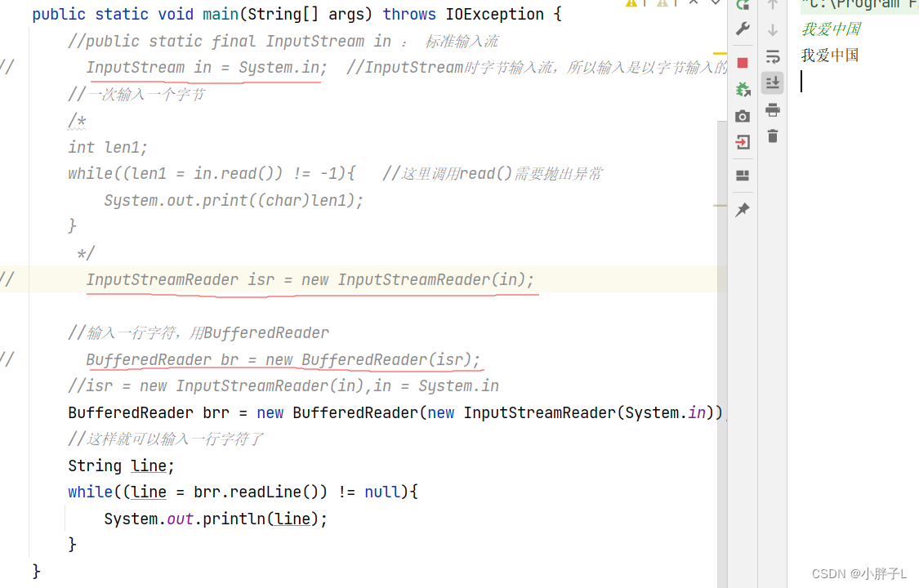The width and height of the screenshot is (919, 588).
Task: Navigate down using the console down arrow
Action: [x=772, y=30]
